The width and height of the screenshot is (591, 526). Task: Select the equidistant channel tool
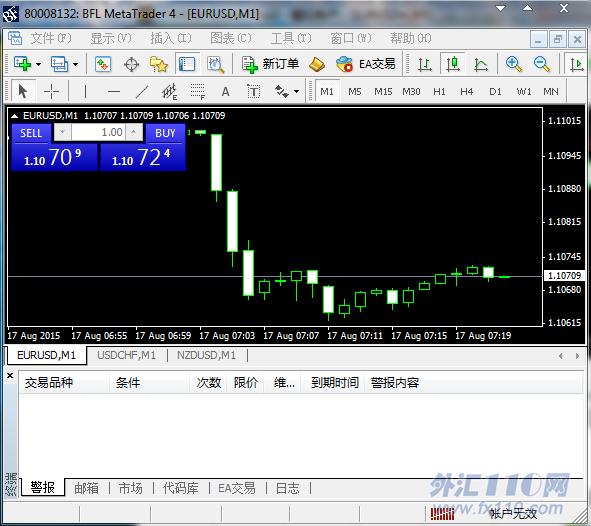[x=169, y=92]
